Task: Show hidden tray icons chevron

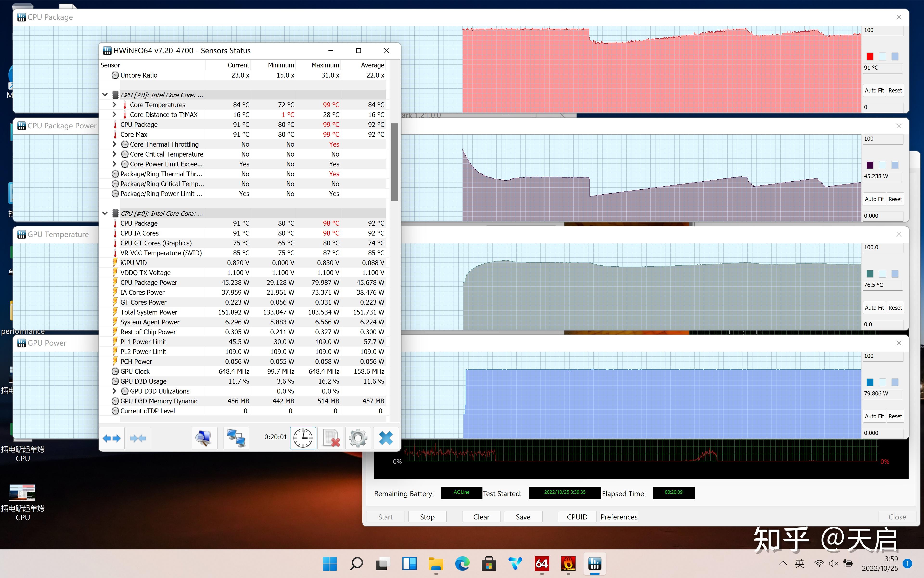Action: tap(783, 563)
